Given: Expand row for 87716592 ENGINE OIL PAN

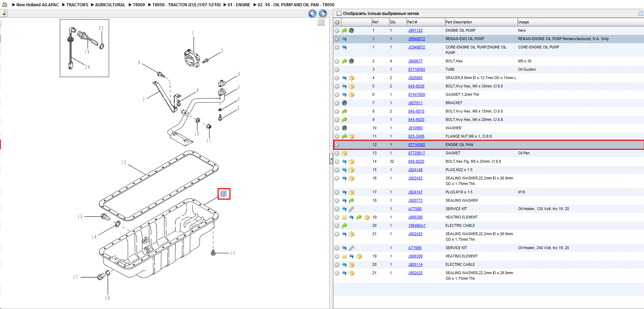Looking at the screenshot, I should (337, 145).
